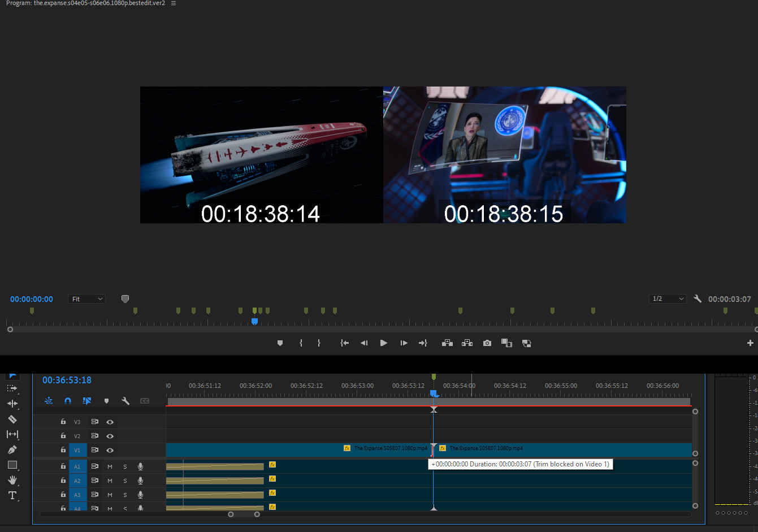Image resolution: width=758 pixels, height=532 pixels.
Task: Open program monitor button editor plus
Action: (x=750, y=343)
